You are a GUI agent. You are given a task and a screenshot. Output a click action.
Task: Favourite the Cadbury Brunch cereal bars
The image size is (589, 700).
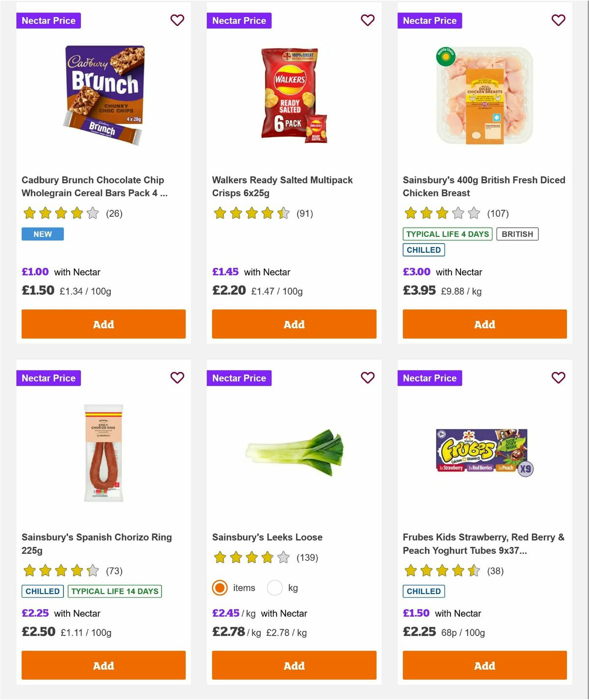click(177, 20)
